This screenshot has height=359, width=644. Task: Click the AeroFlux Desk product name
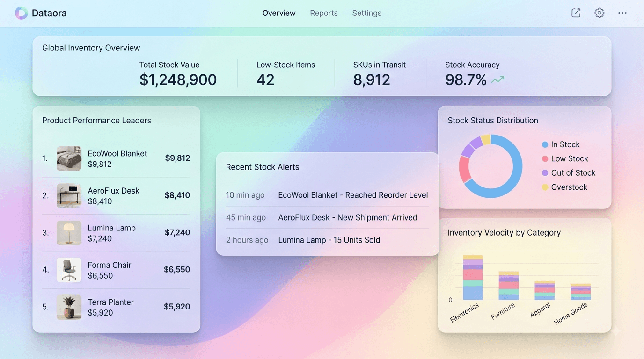pos(114,191)
